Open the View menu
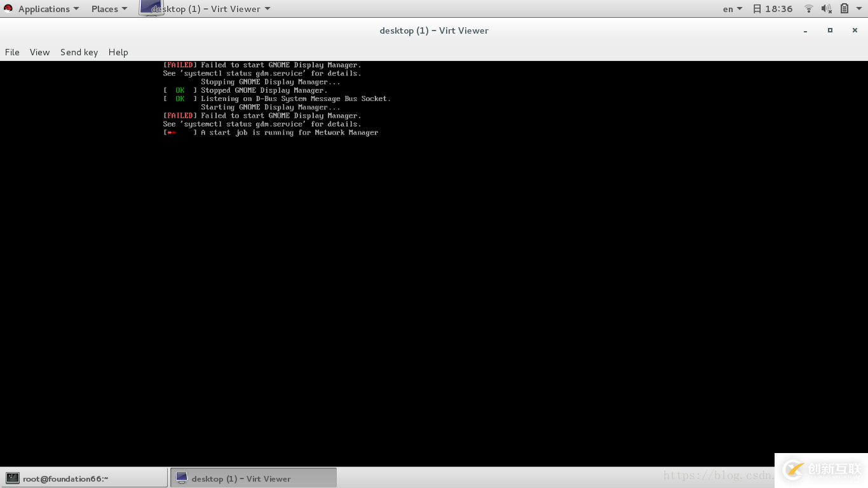The width and height of the screenshot is (868, 488). 39,52
